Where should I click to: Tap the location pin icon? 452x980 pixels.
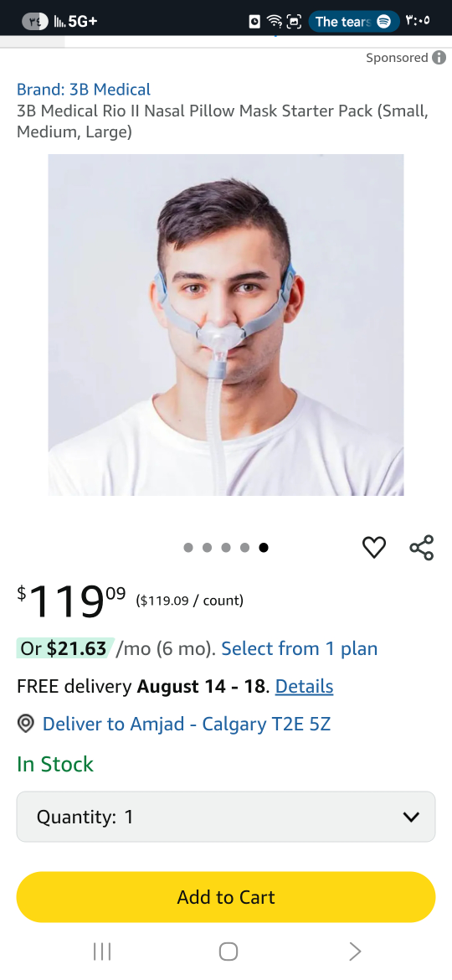tap(26, 725)
